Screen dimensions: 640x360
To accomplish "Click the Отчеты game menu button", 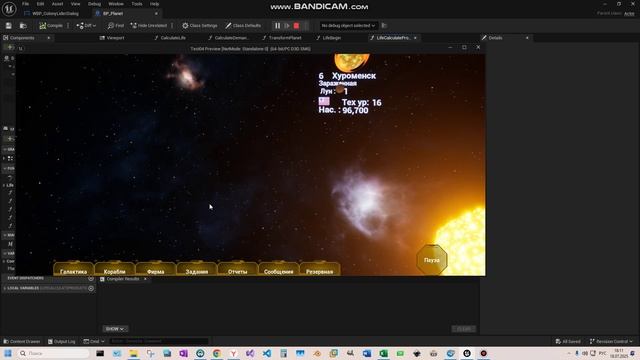I will 238,269.
